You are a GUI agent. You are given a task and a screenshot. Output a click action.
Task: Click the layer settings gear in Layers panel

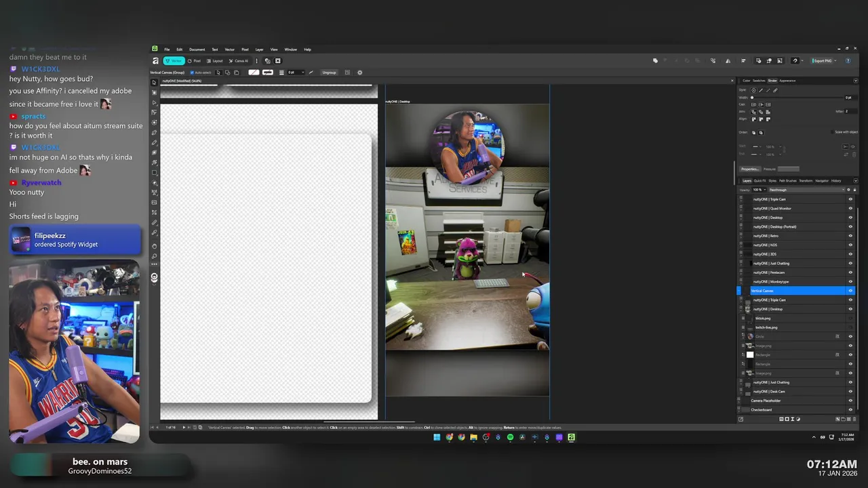848,190
